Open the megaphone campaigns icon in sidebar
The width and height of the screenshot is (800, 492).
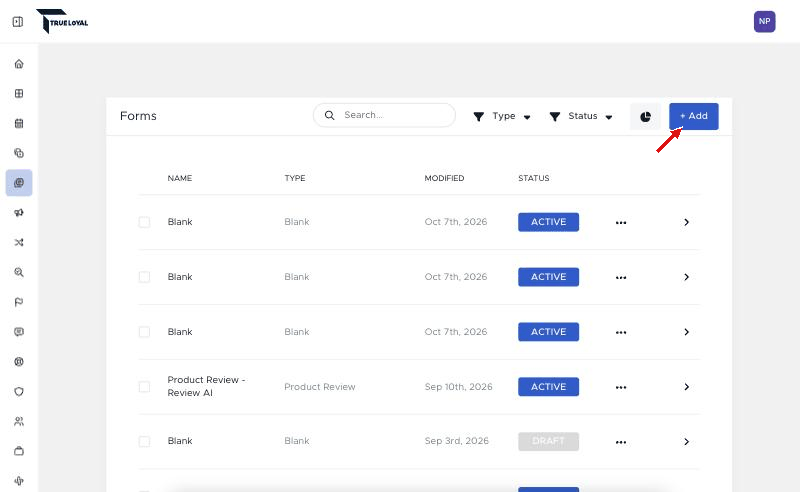click(19, 212)
